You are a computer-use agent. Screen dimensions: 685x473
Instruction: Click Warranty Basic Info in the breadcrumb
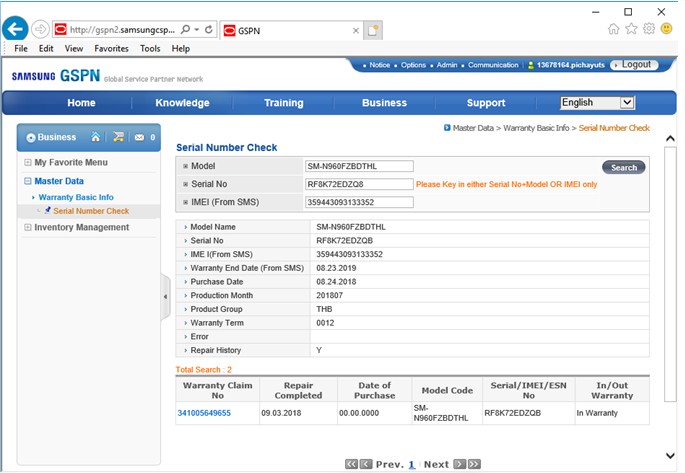point(536,128)
